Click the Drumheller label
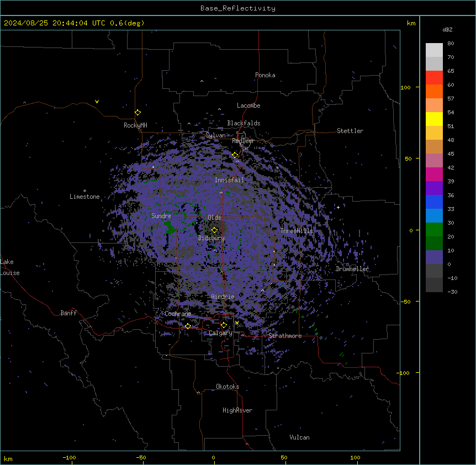This screenshot has width=476, height=465. (352, 269)
